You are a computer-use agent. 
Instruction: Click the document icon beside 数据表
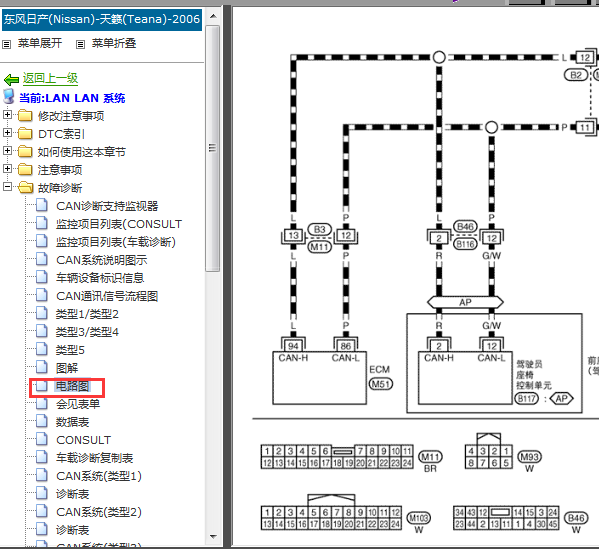[x=42, y=421]
